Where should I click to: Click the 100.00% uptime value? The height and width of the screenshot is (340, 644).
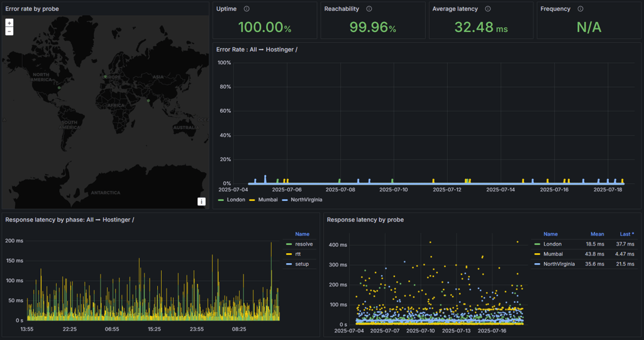265,27
